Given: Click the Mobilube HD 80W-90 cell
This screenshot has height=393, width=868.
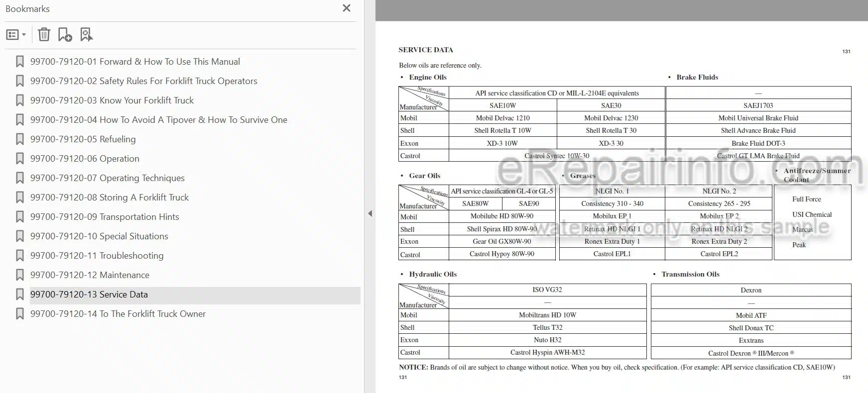Looking at the screenshot, I should tap(502, 216).
